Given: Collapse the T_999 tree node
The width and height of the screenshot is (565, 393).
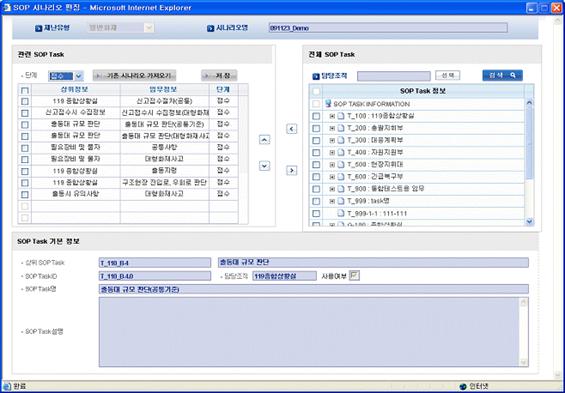Looking at the screenshot, I should pos(332,201).
